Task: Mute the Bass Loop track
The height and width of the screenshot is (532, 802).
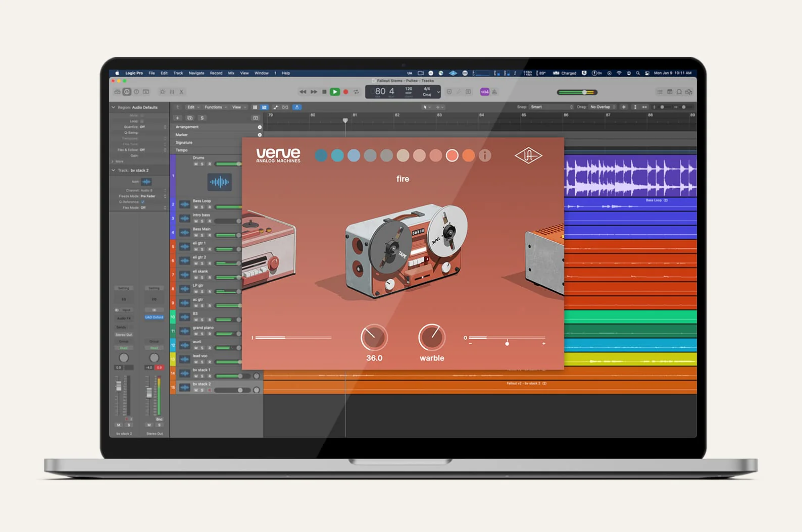Action: [196, 207]
